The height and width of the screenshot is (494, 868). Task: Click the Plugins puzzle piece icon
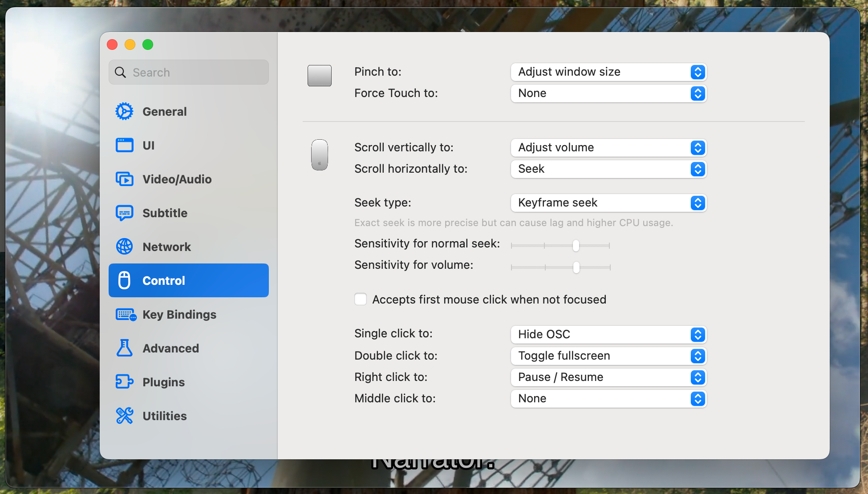(x=125, y=382)
